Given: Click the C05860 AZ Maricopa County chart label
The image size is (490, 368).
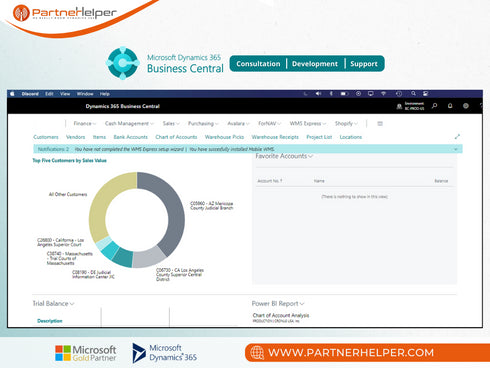Looking at the screenshot, I should point(212,206).
